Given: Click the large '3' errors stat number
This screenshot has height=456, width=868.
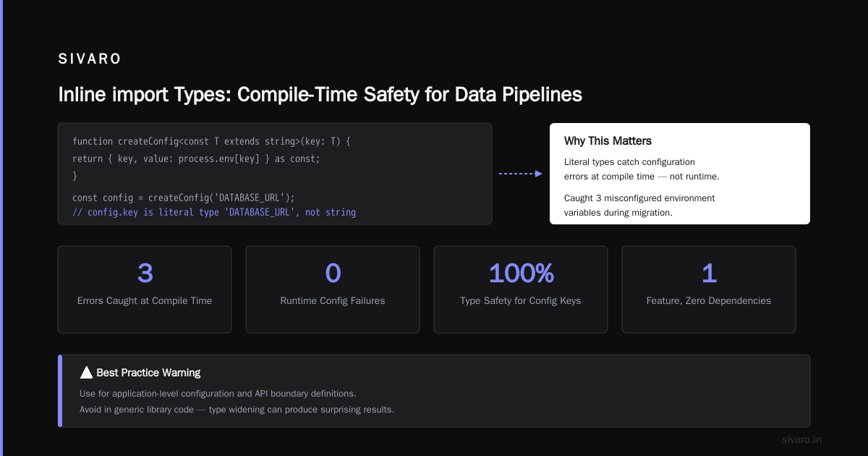Looking at the screenshot, I should pyautogui.click(x=145, y=273).
